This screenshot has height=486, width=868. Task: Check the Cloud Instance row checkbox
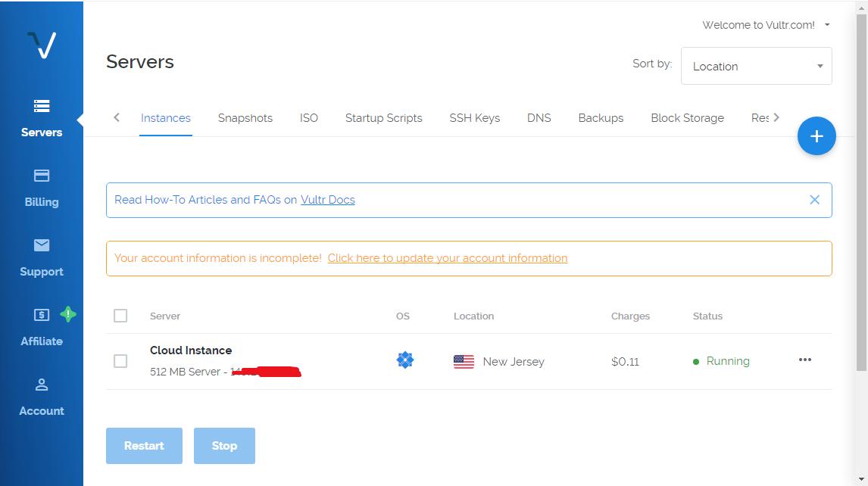pos(120,361)
